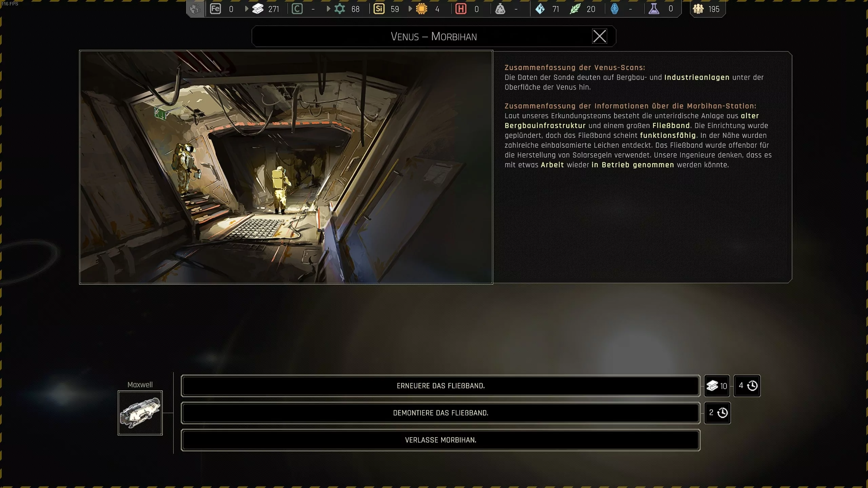Click the highlighted phrase 'in Betrieb genommen'
The width and height of the screenshot is (868, 488).
tap(633, 165)
